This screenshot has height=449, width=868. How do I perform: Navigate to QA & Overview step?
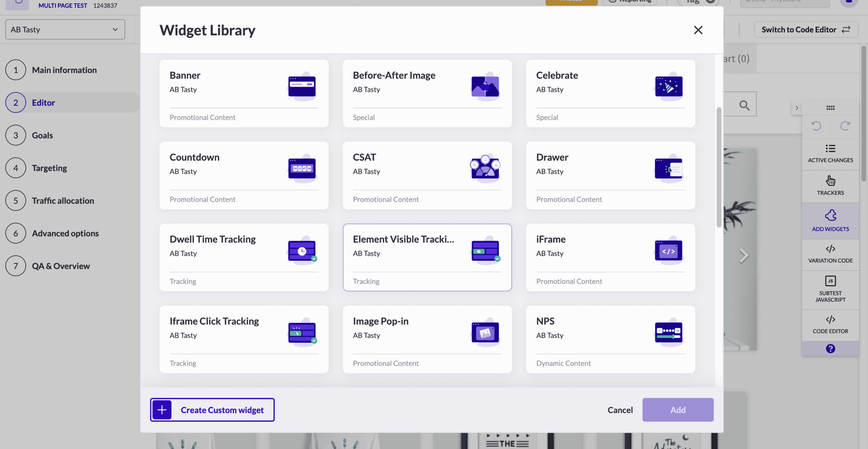61,266
